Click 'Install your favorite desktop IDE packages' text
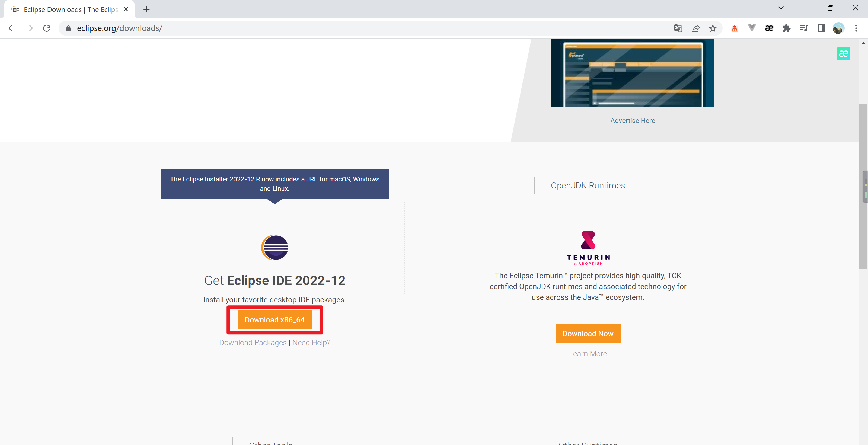This screenshot has width=868, height=445. 275,300
